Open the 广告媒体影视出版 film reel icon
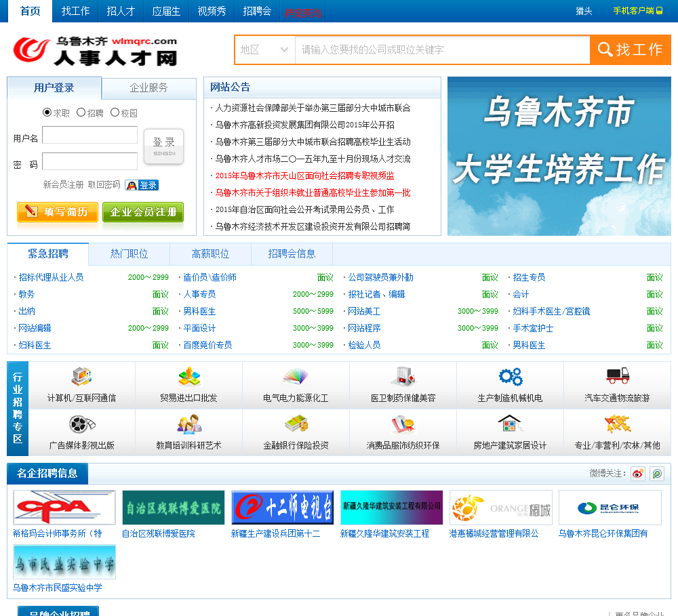Viewport: 678px width, 616px height. pyautogui.click(x=82, y=424)
